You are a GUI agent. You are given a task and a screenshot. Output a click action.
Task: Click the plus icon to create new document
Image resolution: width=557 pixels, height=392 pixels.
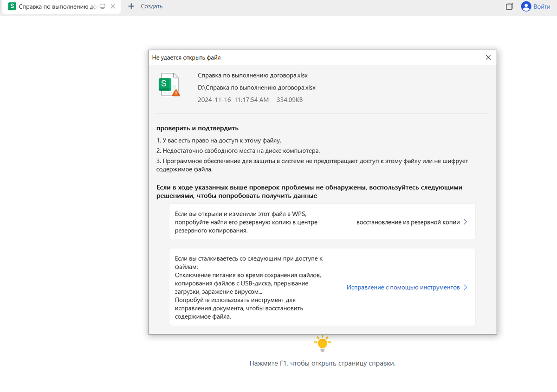tap(132, 6)
